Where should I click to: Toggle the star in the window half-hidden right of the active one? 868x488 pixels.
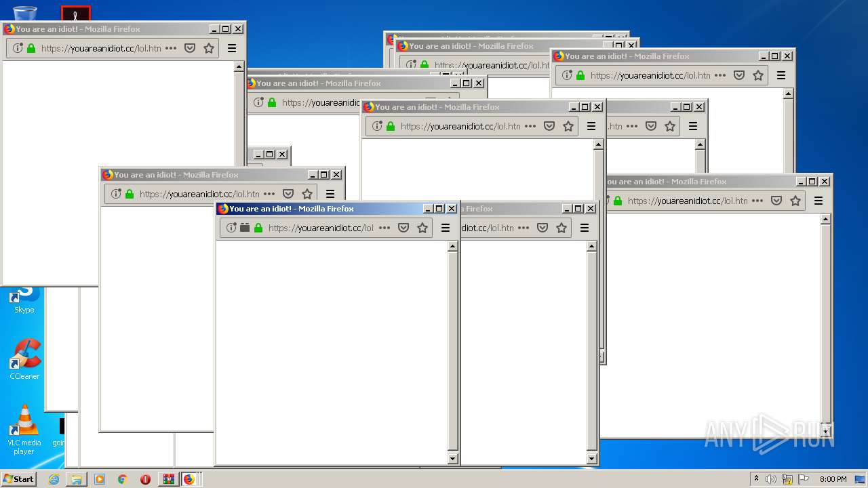tap(561, 228)
